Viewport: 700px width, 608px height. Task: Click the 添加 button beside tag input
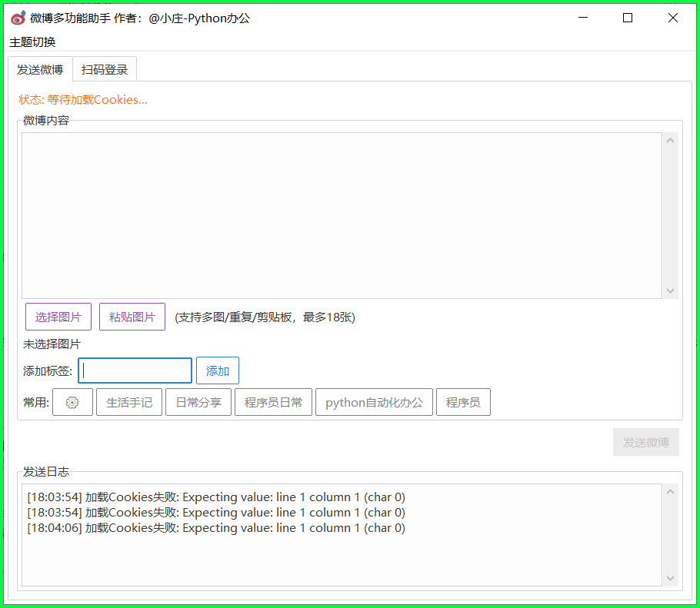click(x=218, y=370)
